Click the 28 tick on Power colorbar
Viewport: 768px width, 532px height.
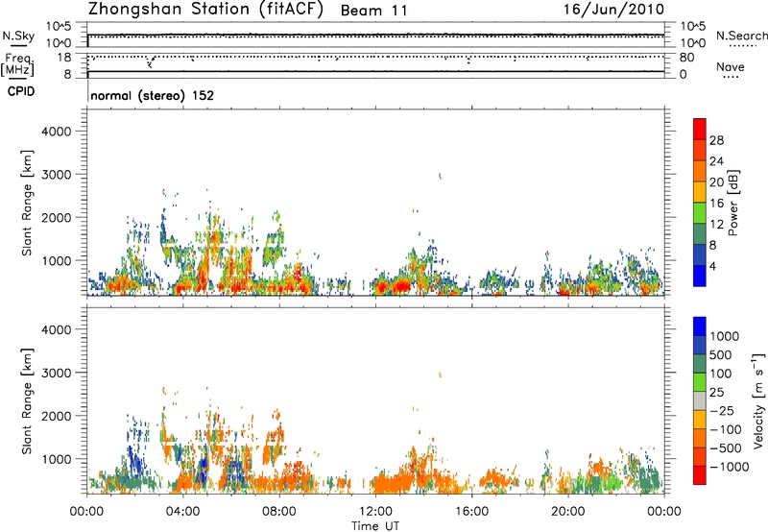pos(716,140)
